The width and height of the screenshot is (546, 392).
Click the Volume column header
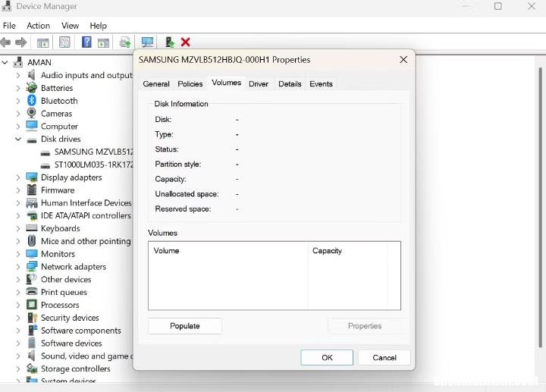(228, 251)
